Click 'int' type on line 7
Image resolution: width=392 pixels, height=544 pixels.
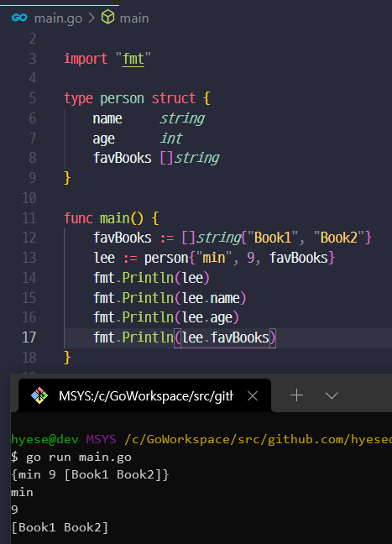(x=170, y=138)
